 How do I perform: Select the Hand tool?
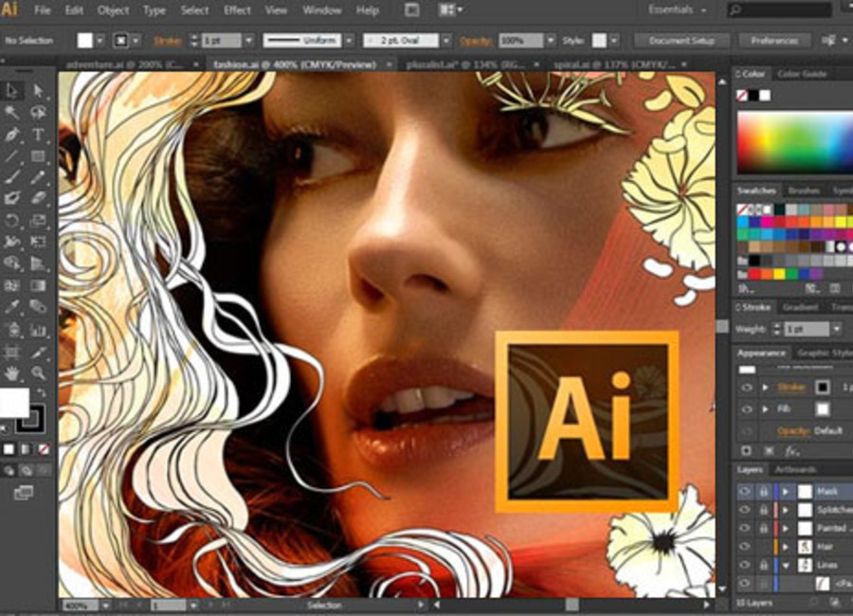tap(12, 373)
